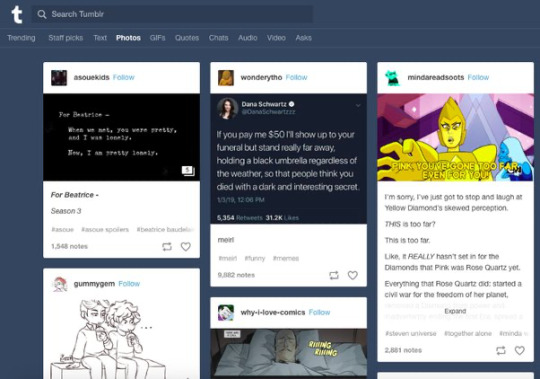Follow asouekids
The width and height of the screenshot is (540, 379).
(124, 77)
